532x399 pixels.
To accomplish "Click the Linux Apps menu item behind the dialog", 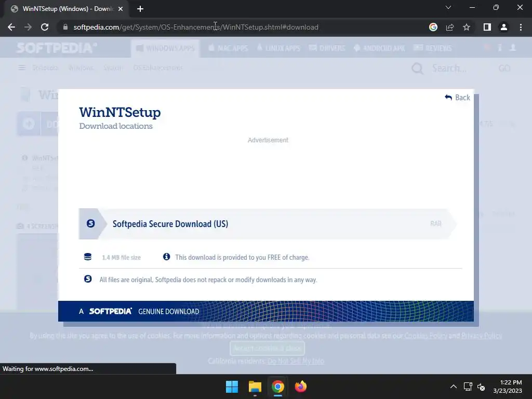I will pyautogui.click(x=278, y=48).
